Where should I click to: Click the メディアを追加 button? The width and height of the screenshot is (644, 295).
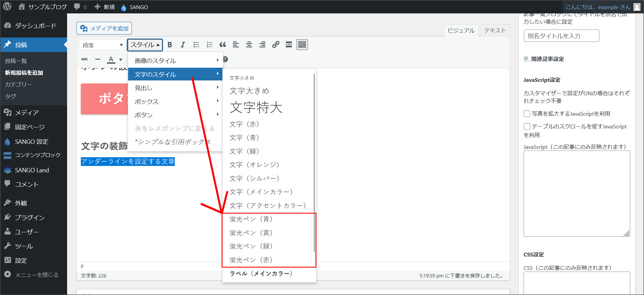[x=104, y=28]
